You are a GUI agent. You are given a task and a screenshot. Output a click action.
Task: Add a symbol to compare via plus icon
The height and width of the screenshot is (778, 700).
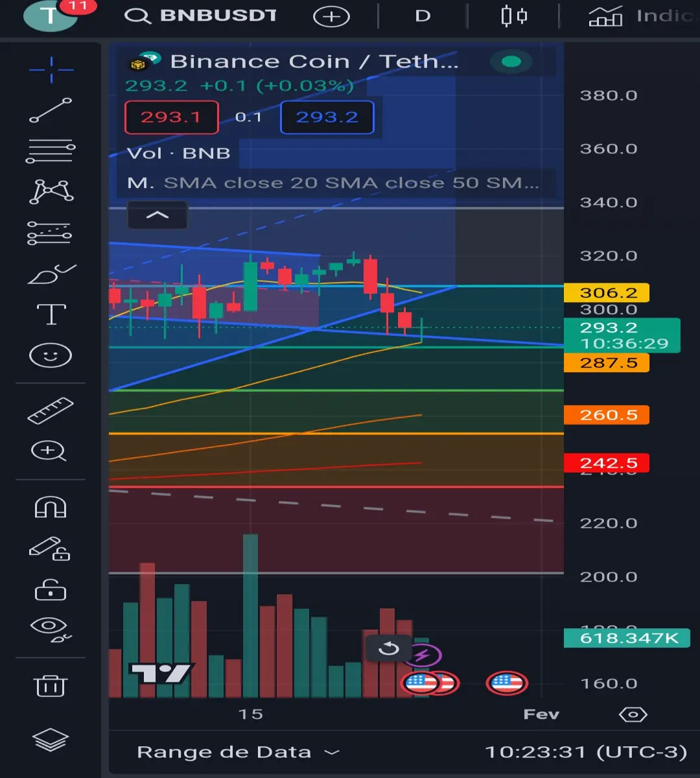click(331, 16)
